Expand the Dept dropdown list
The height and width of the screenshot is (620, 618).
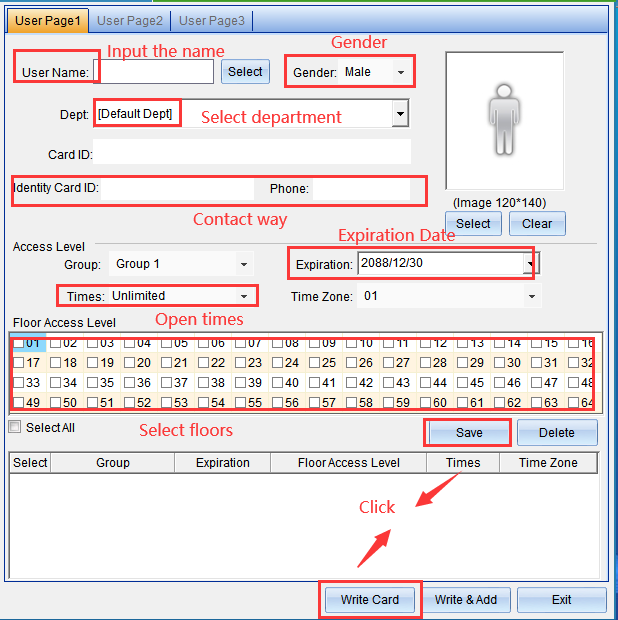[400, 115]
